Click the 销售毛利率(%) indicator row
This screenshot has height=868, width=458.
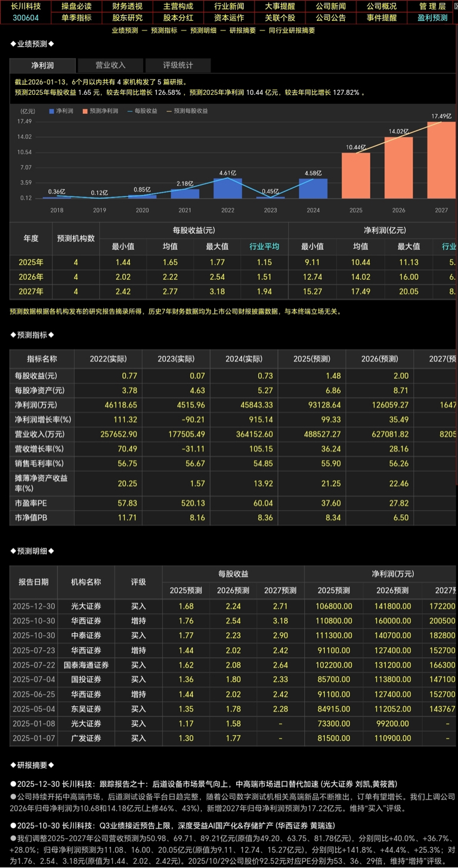tap(233, 464)
